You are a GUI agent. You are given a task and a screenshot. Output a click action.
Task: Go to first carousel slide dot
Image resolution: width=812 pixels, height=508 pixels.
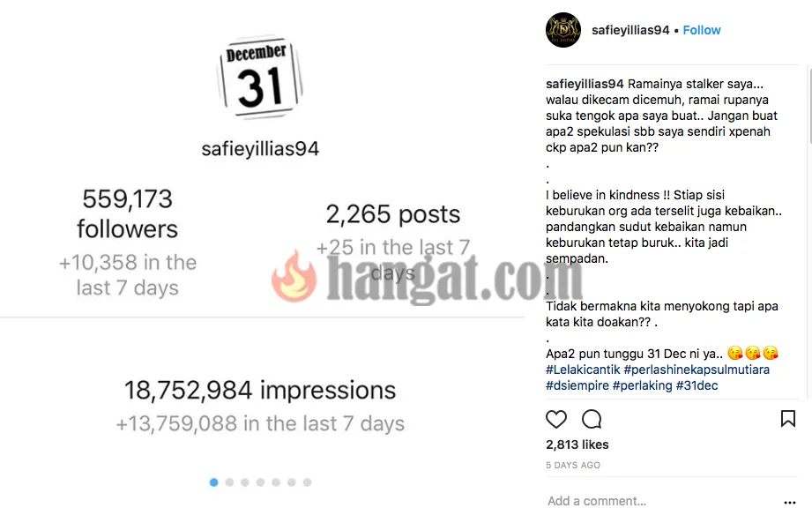(214, 482)
